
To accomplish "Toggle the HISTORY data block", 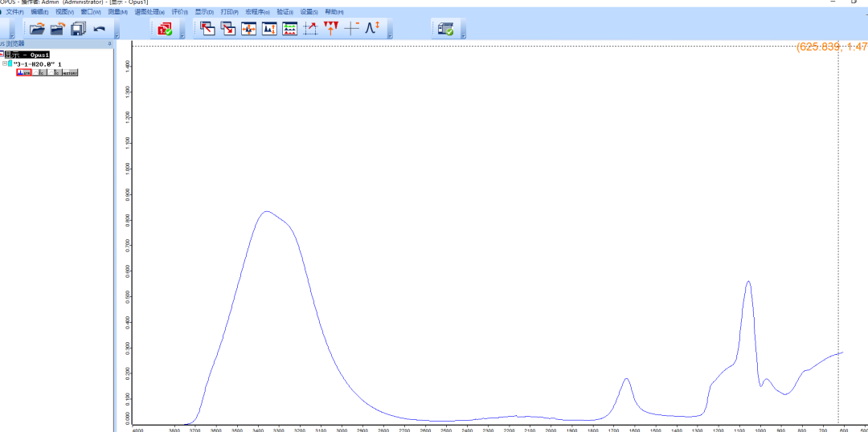I will [70, 73].
